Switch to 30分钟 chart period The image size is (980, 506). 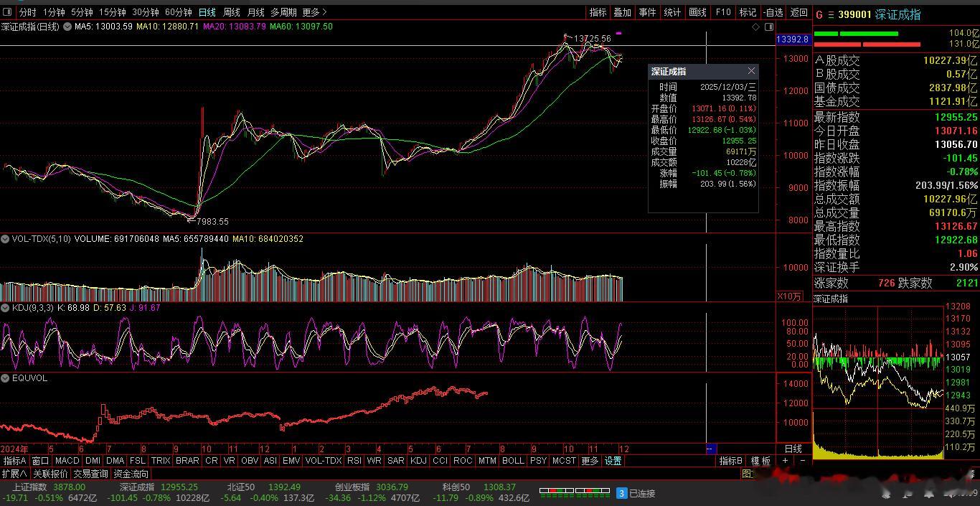tap(146, 12)
